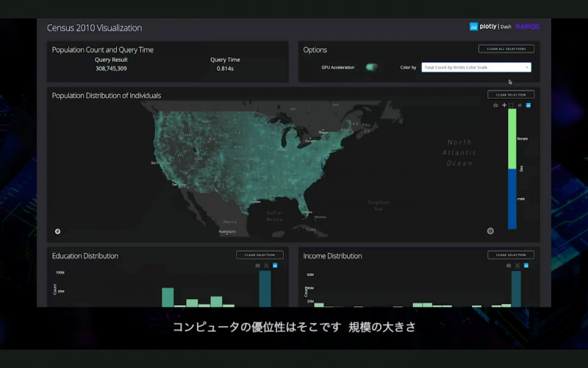Click the GPU Acceleration label
588x368 pixels.
tap(338, 68)
